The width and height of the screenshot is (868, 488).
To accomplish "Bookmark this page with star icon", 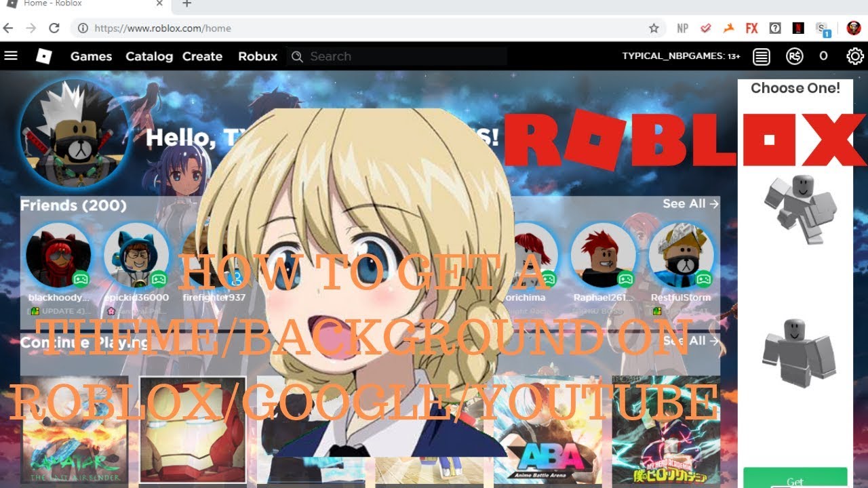I will click(654, 28).
